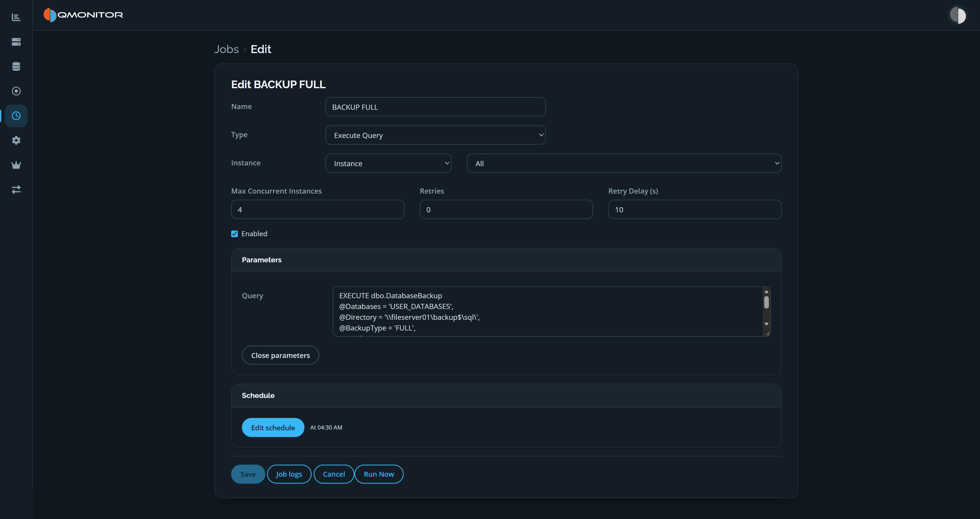Open the transfer arrows icon in sidebar
980x519 pixels.
coord(16,189)
